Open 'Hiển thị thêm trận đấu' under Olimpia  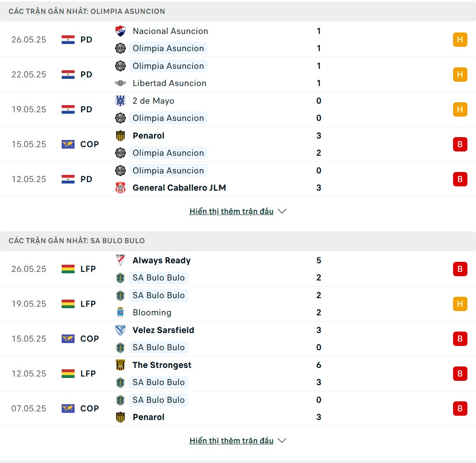tap(231, 211)
